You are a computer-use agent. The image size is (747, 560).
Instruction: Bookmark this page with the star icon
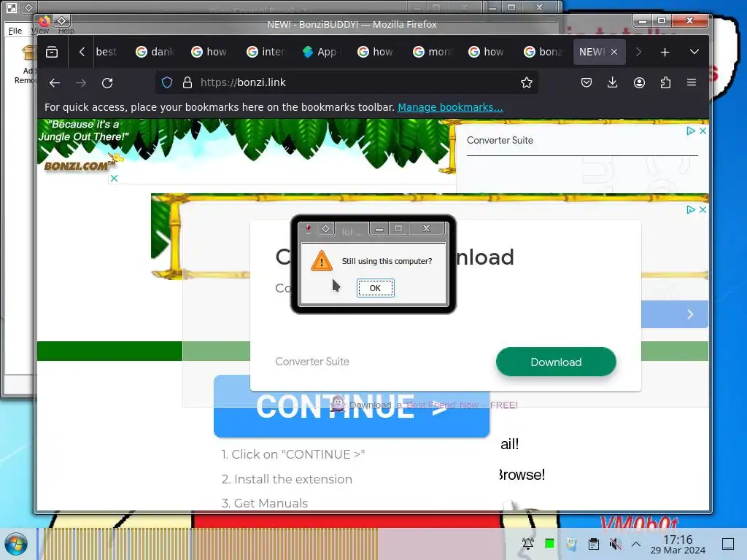(527, 82)
